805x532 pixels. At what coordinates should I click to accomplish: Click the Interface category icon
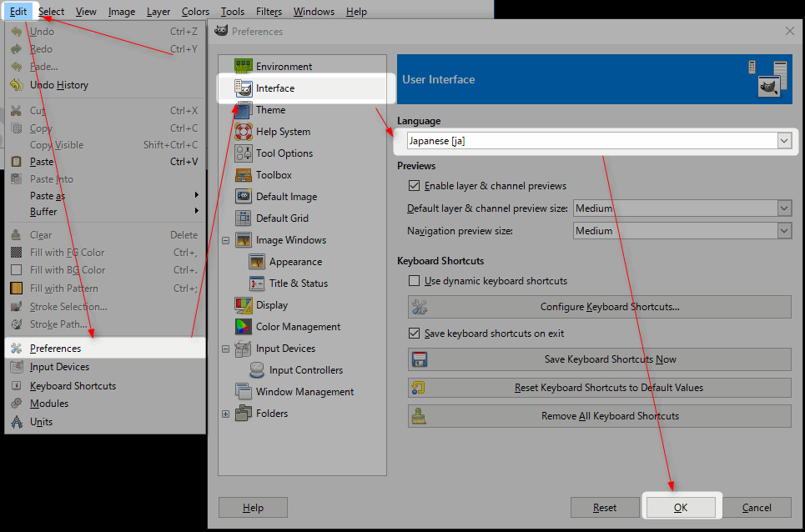click(x=244, y=88)
